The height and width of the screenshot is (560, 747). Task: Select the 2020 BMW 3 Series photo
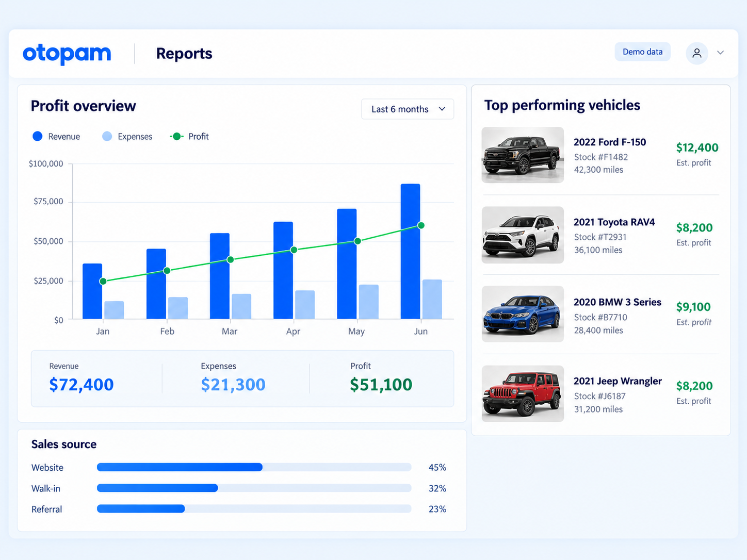coord(523,314)
